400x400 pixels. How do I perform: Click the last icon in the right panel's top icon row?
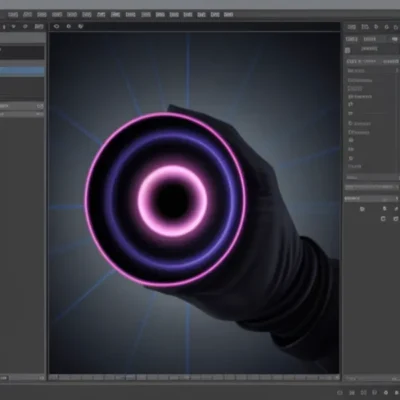(397, 27)
